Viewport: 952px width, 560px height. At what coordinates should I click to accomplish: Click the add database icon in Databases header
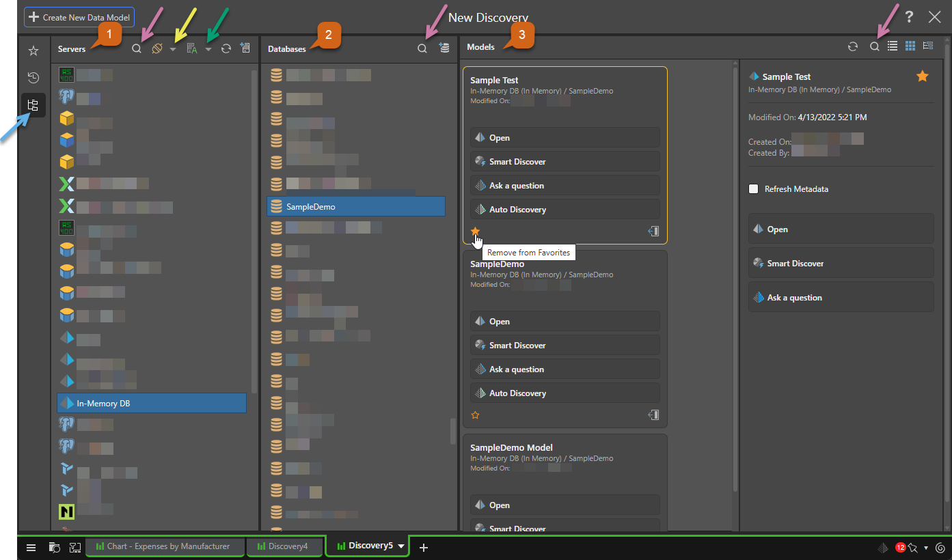click(444, 48)
